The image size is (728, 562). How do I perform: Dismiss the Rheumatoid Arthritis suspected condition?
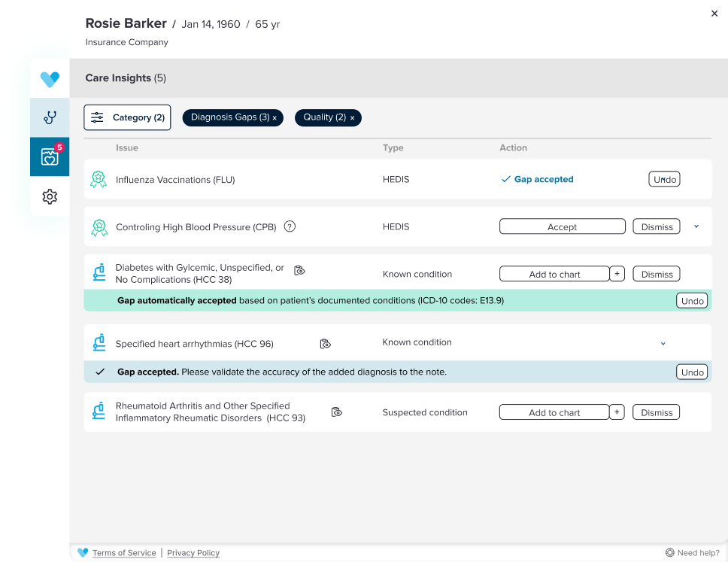[657, 412]
